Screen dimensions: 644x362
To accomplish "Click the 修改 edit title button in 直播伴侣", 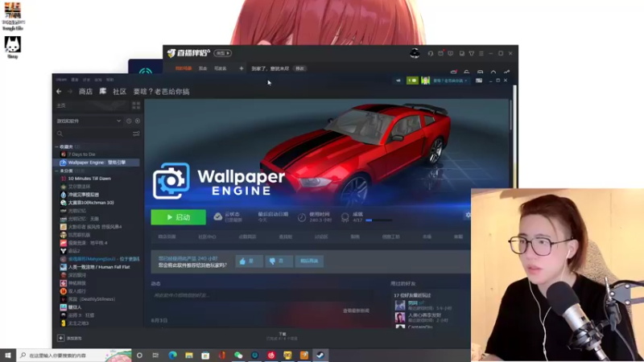I will [x=299, y=68].
